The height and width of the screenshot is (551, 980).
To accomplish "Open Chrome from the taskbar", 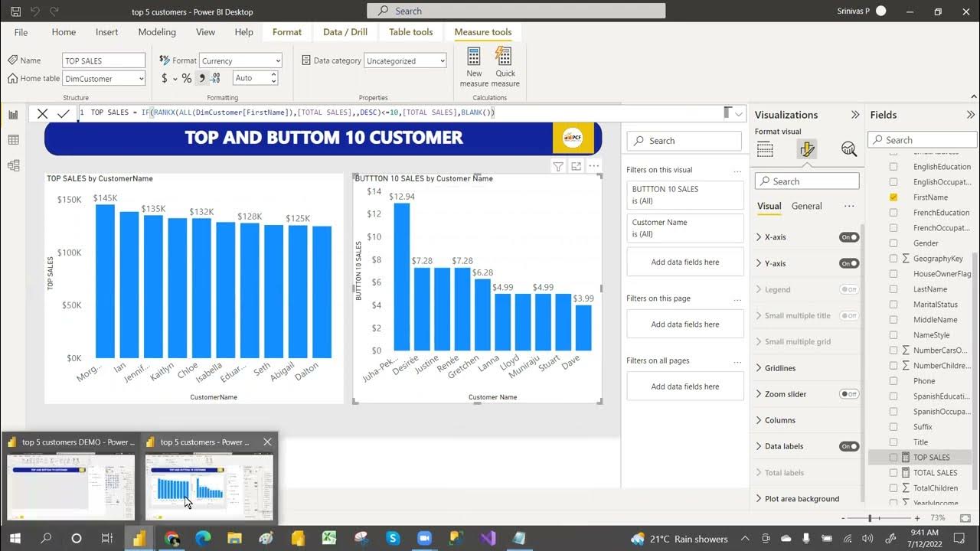I will 171,538.
